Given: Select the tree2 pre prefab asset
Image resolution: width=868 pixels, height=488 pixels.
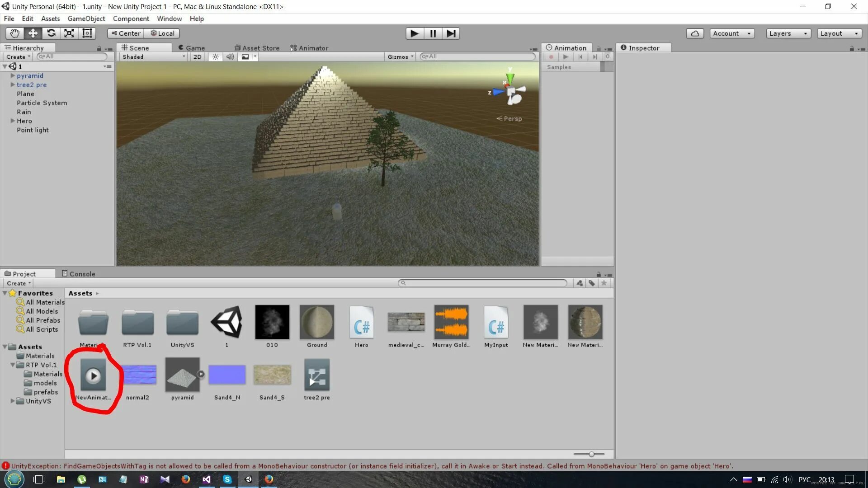Looking at the screenshot, I should click(317, 380).
